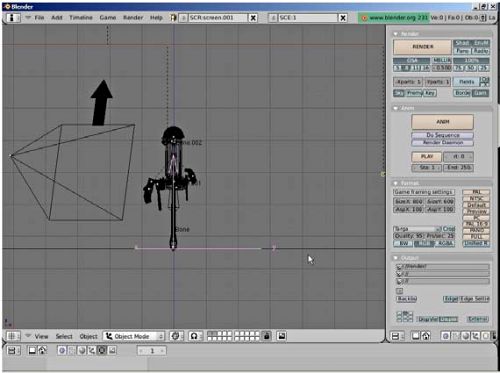Toggle the Border render button
The image size is (500, 373).
point(462,93)
